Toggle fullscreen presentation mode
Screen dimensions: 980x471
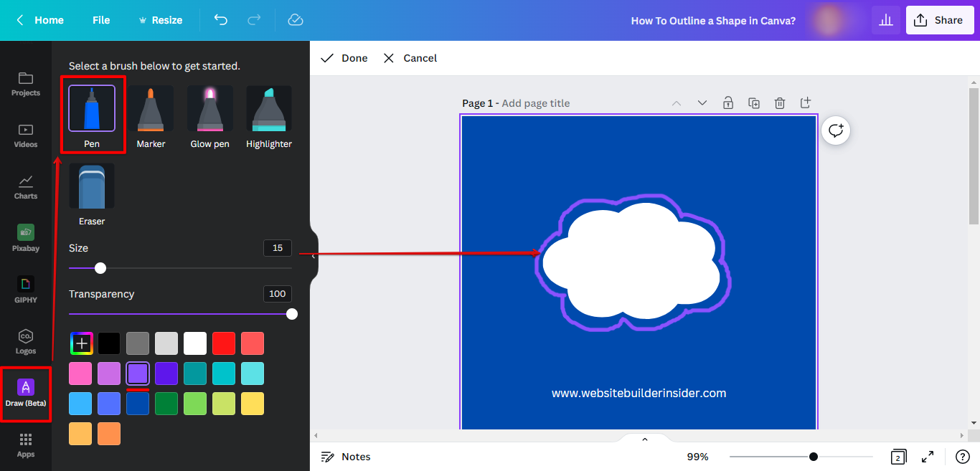[928, 457]
